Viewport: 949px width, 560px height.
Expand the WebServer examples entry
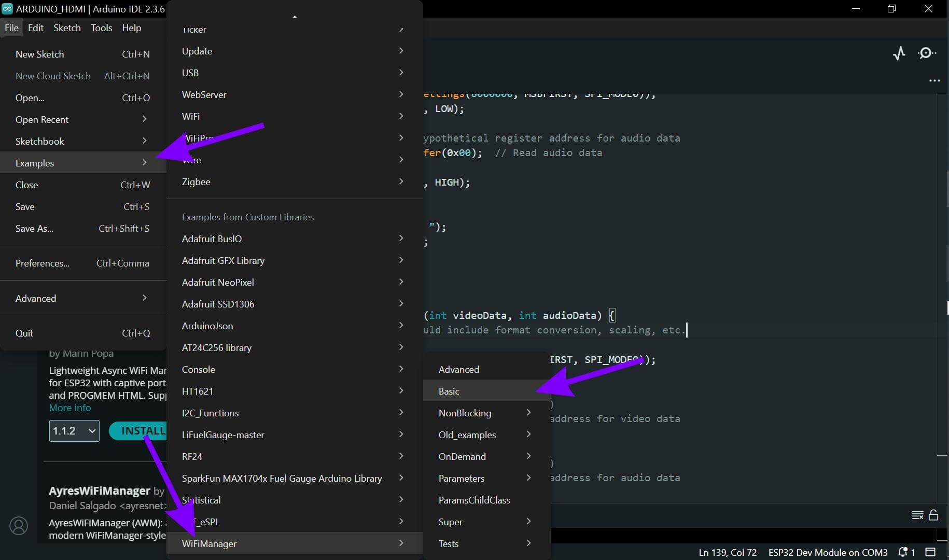(x=295, y=95)
